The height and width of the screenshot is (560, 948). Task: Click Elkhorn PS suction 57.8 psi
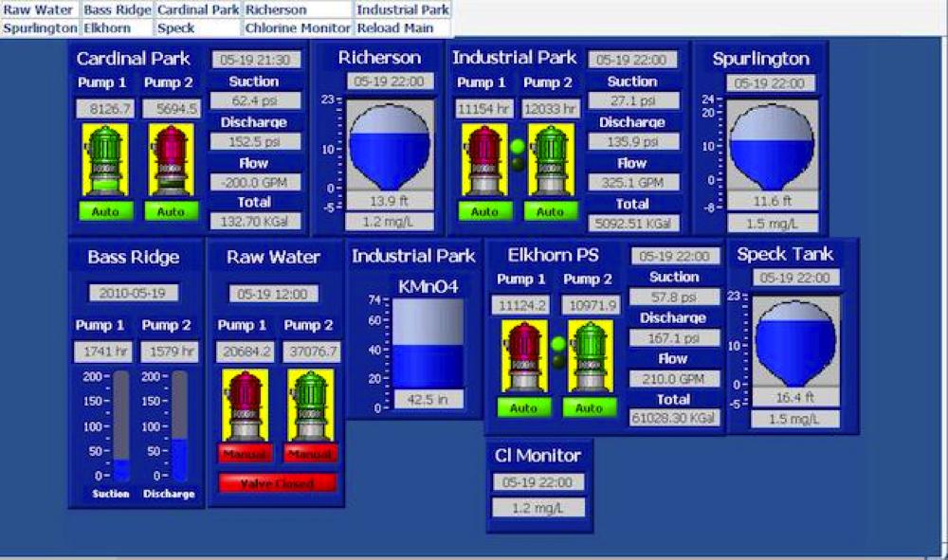pos(674,297)
